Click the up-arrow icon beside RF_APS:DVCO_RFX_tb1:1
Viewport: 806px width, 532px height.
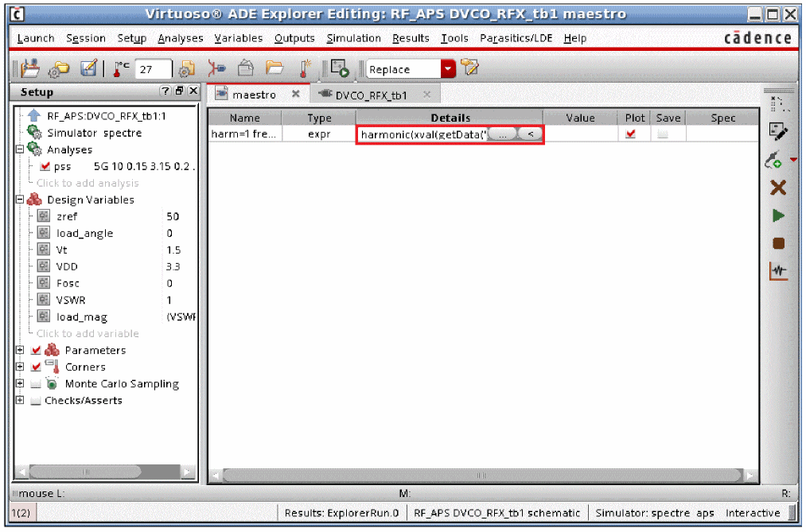[34, 115]
